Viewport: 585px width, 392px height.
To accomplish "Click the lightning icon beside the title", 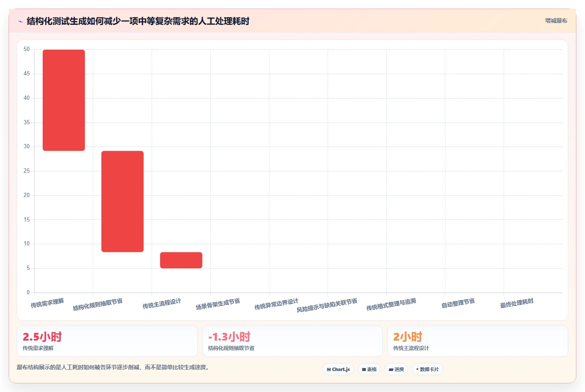I will tap(20, 21).
